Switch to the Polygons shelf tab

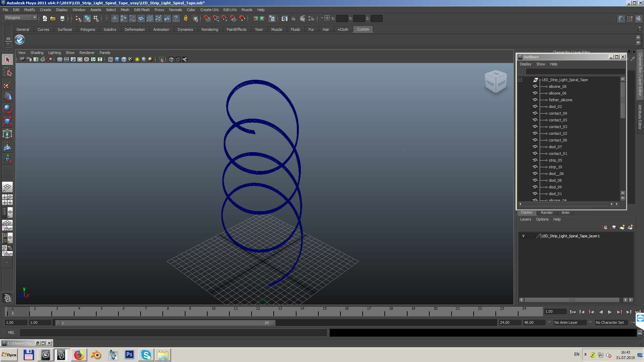pyautogui.click(x=88, y=29)
